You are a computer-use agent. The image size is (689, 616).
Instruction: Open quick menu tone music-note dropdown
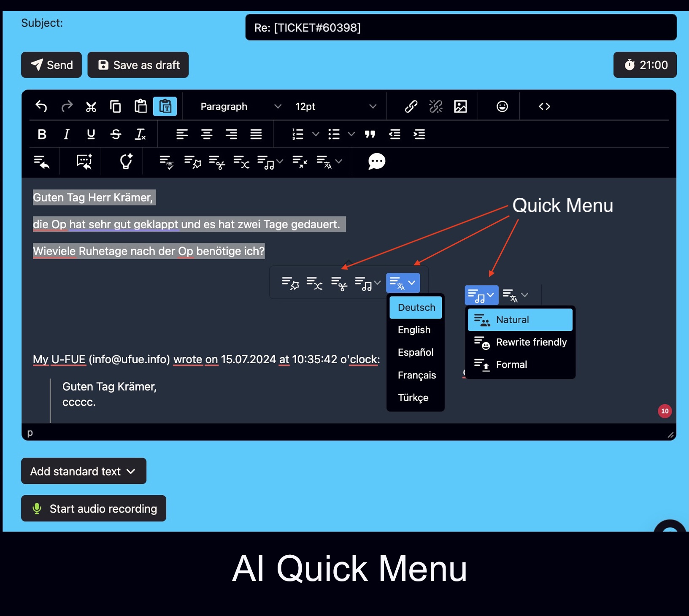click(x=367, y=283)
